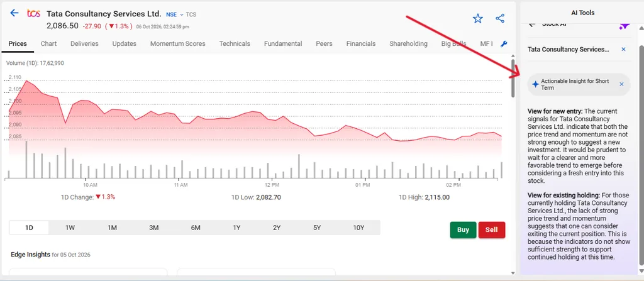Click sparkle icon on Actionable Insight chip

(535, 84)
